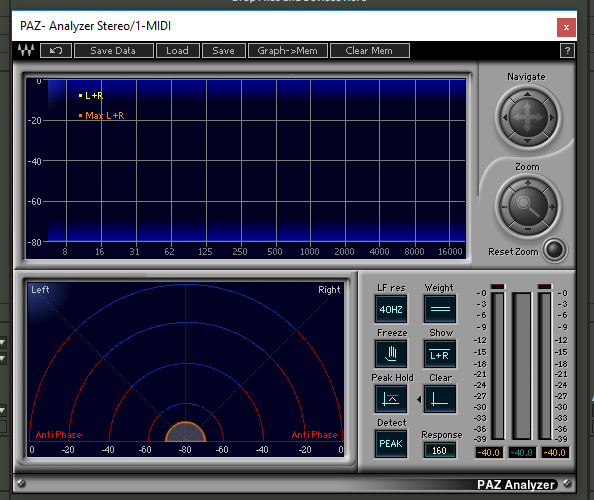Click the Load preset button
The image size is (594, 500).
click(178, 50)
